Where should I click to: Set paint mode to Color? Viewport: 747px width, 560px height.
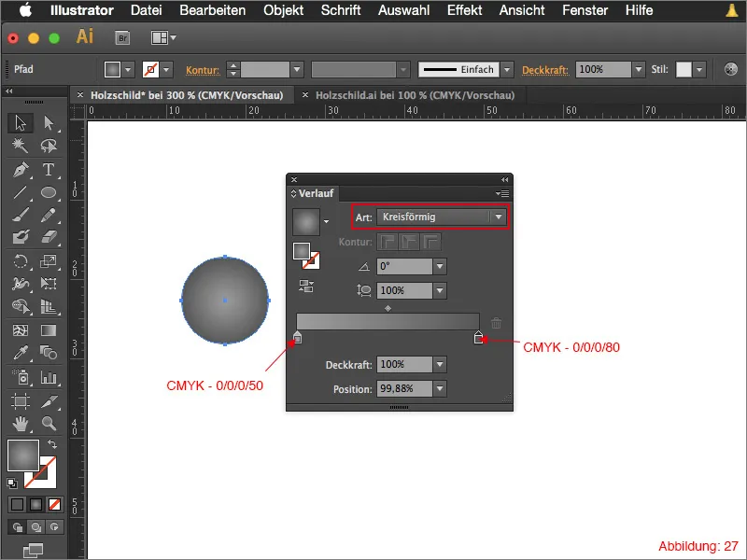click(17, 504)
